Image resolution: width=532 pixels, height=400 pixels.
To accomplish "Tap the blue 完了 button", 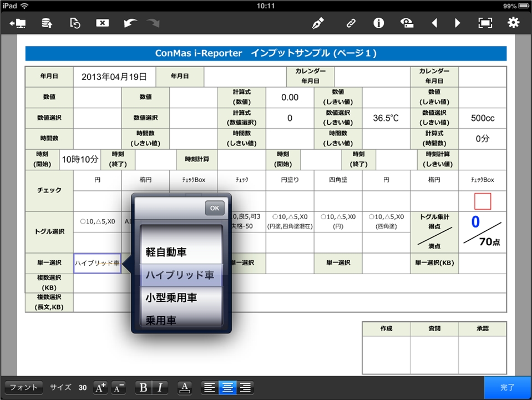I will (508, 387).
